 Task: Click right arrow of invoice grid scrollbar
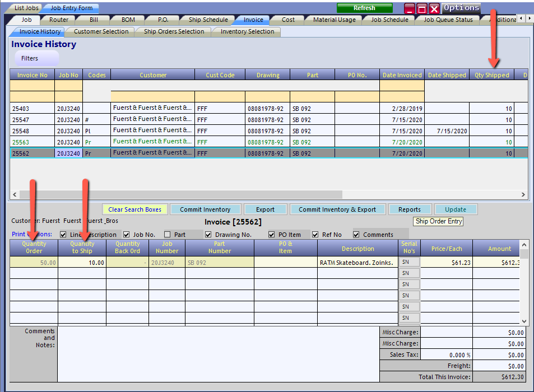point(523,195)
